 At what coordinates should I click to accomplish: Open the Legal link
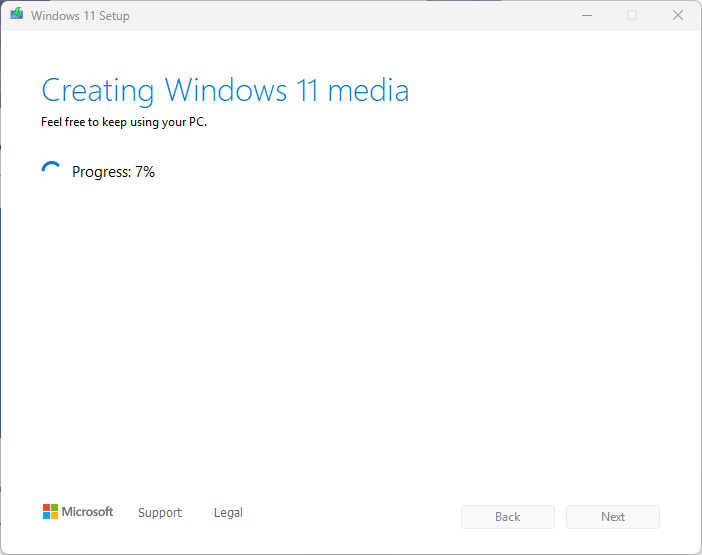(228, 513)
